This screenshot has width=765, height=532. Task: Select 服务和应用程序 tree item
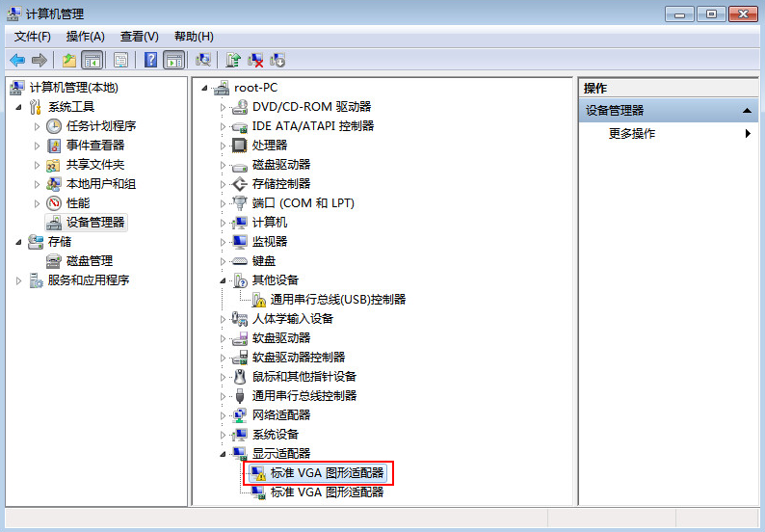[89, 280]
